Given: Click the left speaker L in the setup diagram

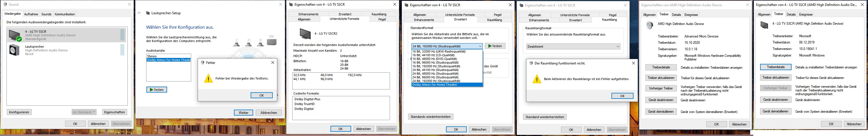Looking at the screenshot, I should (236, 43).
